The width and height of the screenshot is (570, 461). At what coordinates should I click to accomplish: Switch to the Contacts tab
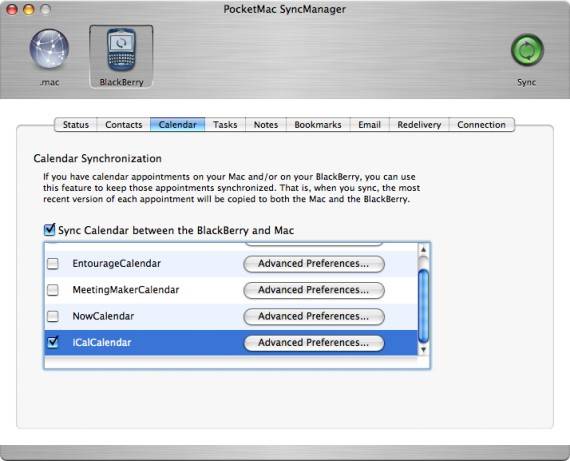point(124,125)
